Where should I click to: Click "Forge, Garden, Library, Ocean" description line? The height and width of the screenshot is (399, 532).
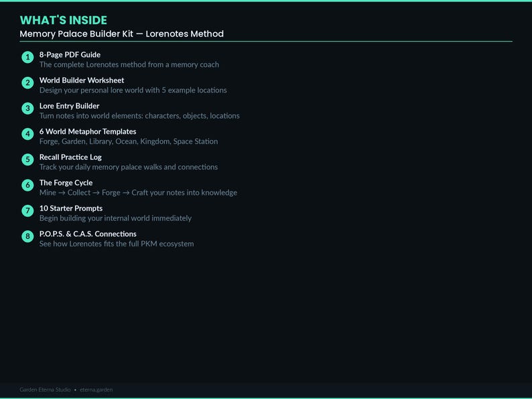coord(129,141)
